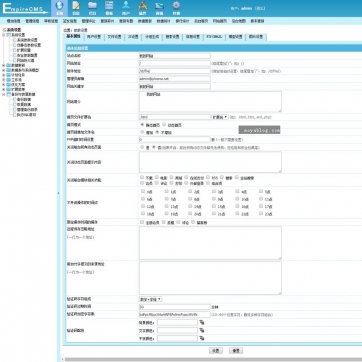Screen dimensions: 362x362
Task: Choose the 动态首页 radio button
Action: click(164, 125)
